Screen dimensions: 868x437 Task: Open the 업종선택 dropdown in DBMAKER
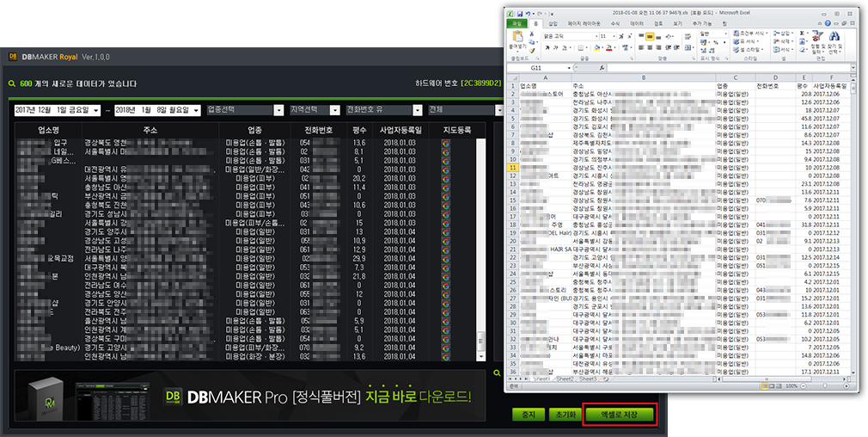[278, 110]
